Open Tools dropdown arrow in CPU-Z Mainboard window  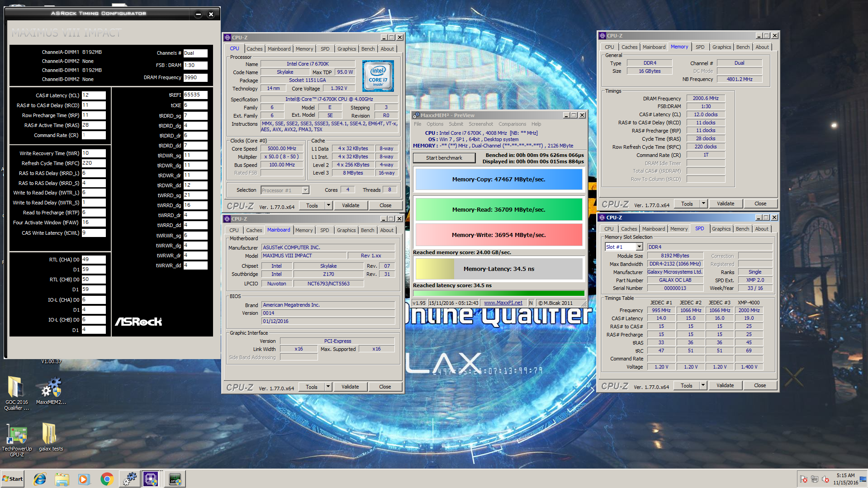pos(328,387)
